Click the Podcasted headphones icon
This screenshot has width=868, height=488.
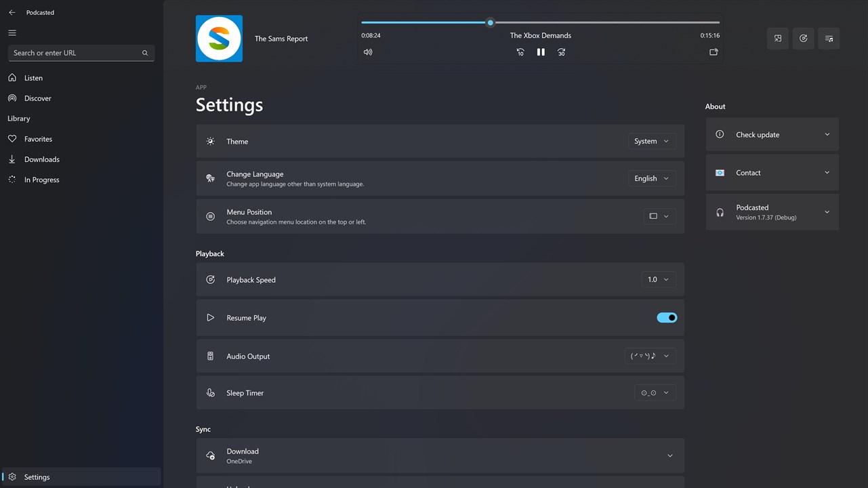click(x=720, y=212)
